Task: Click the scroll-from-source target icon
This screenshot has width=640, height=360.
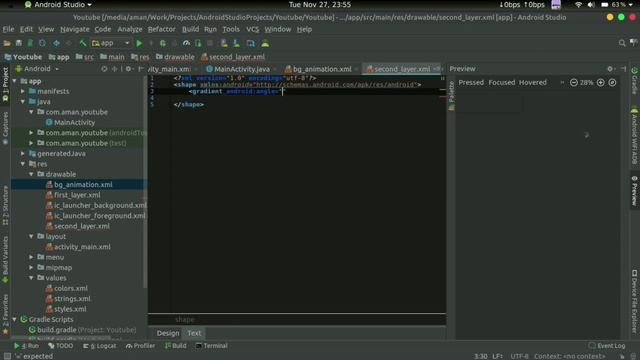Action: click(x=104, y=69)
